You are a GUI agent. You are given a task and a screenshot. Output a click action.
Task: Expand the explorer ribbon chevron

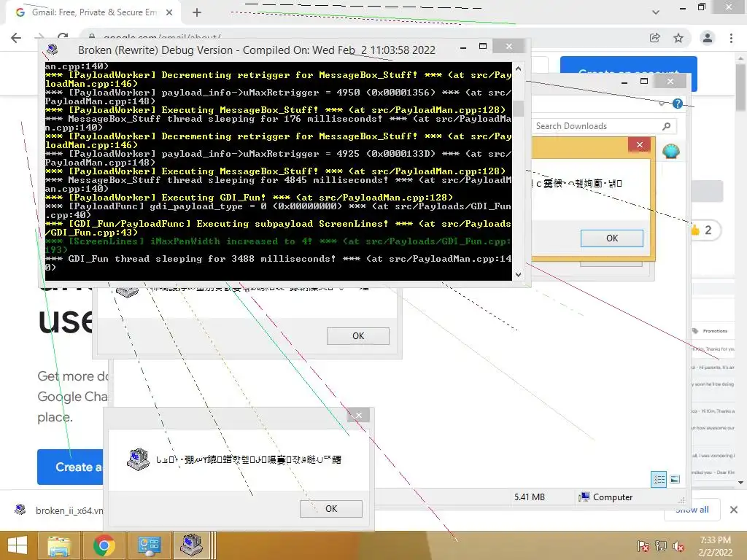pos(662,104)
